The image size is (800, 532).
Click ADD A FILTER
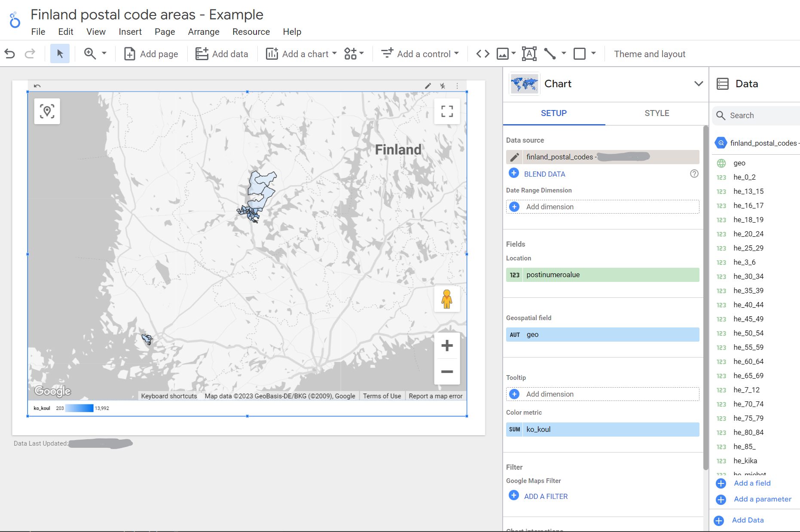(546, 496)
